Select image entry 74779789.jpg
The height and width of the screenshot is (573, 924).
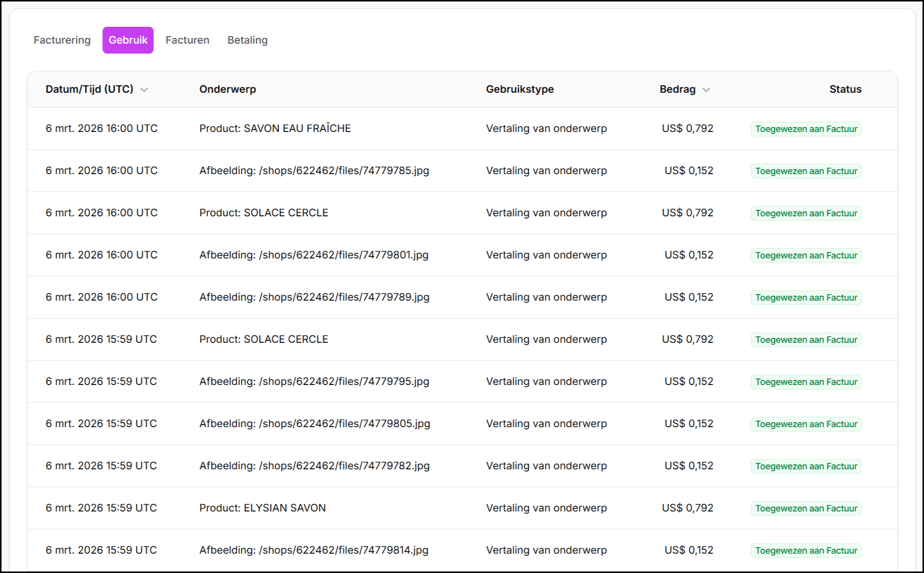pyautogui.click(x=314, y=297)
